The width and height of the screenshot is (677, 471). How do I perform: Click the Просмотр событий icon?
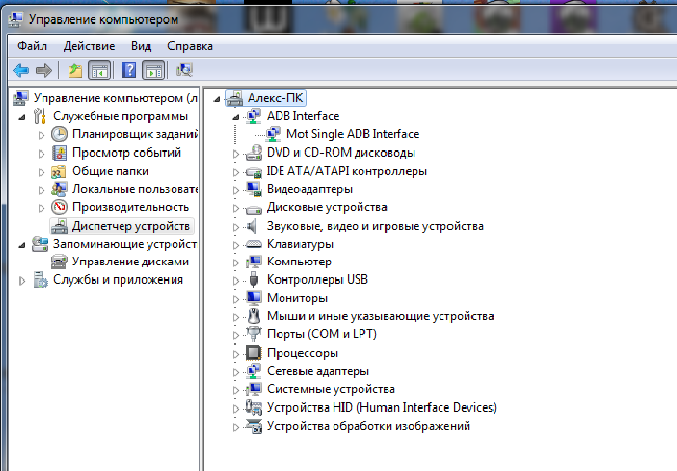point(59,153)
